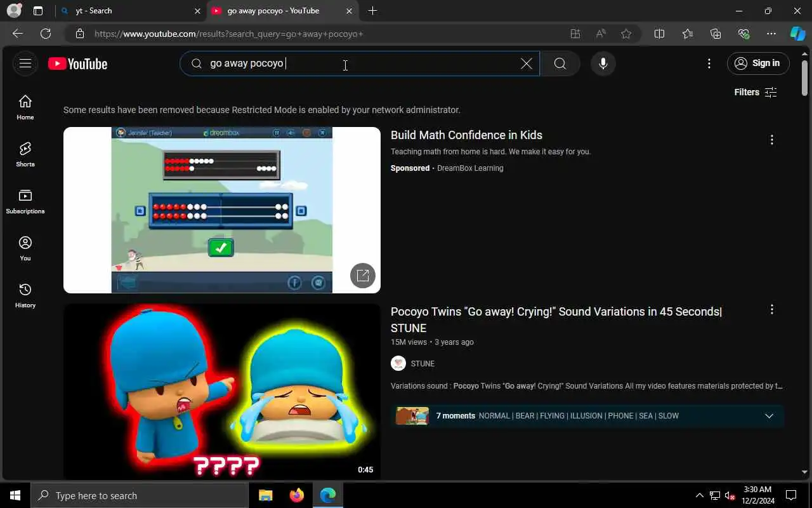Click the taskbar clock and date

(x=759, y=495)
